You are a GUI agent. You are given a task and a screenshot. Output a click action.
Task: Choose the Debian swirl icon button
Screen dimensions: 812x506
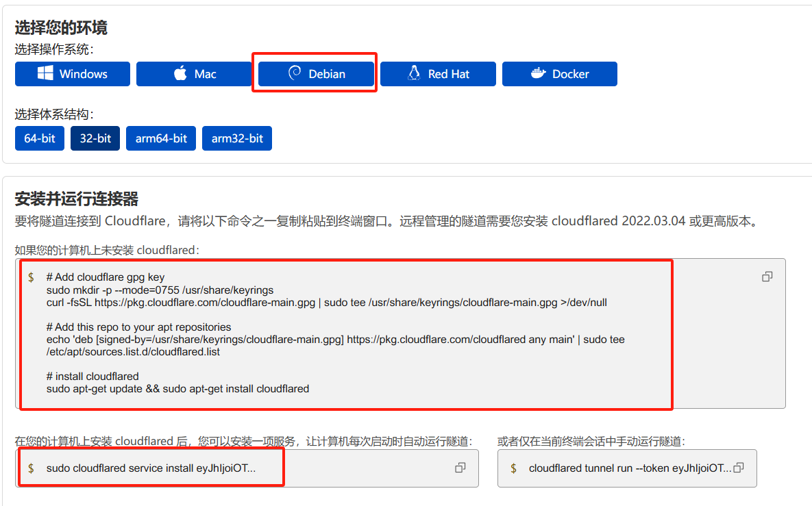(x=316, y=74)
